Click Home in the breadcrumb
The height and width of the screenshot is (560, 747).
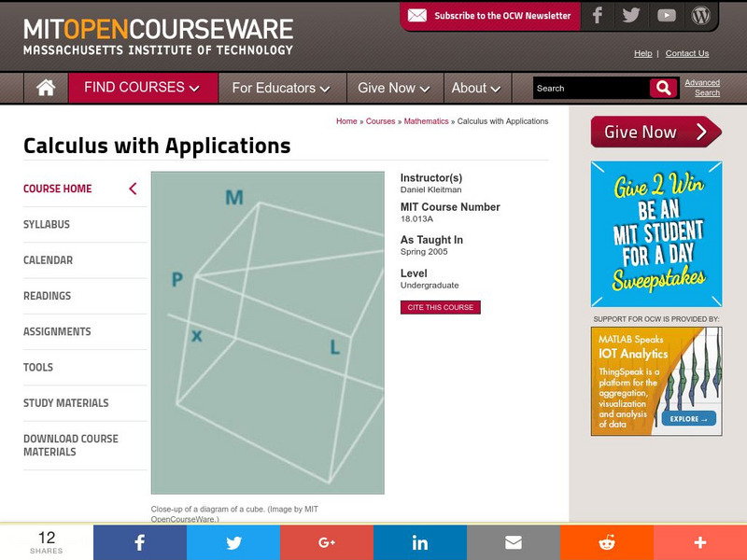point(346,121)
